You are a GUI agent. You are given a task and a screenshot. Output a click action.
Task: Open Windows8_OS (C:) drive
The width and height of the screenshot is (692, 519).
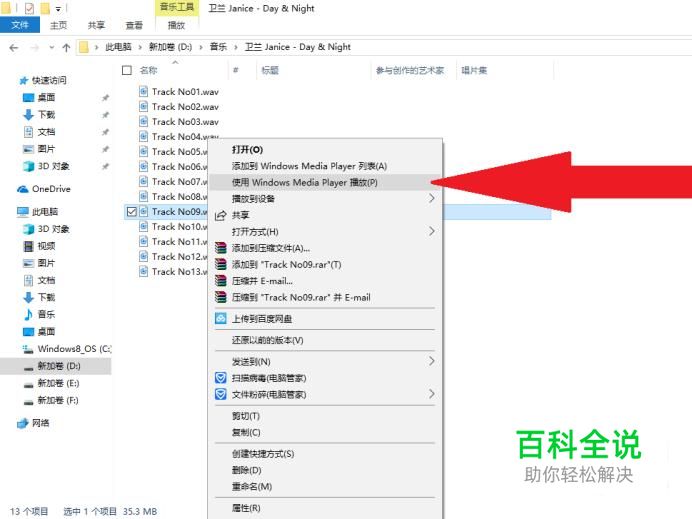(x=74, y=349)
